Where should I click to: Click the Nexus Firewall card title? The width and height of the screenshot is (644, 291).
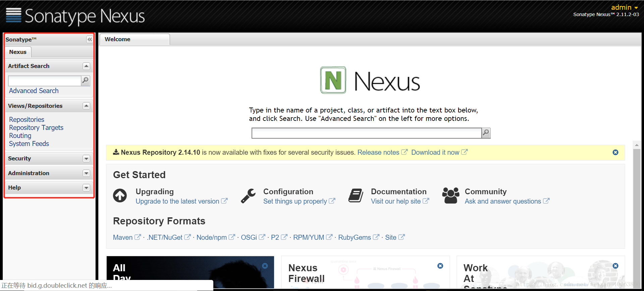[307, 273]
